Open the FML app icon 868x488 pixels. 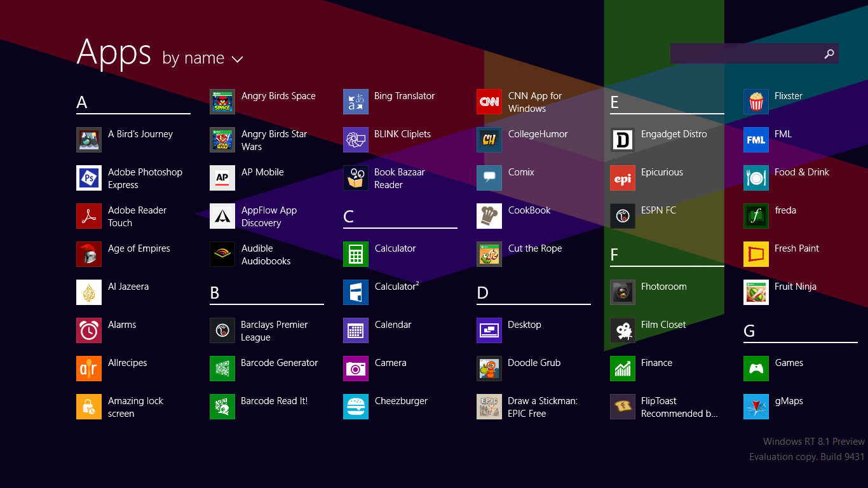pos(756,140)
